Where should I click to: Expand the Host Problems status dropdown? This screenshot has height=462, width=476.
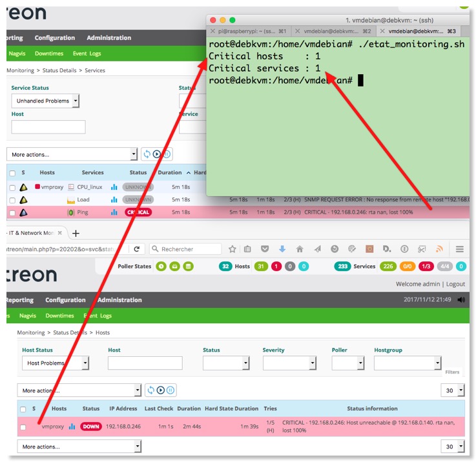(56, 363)
